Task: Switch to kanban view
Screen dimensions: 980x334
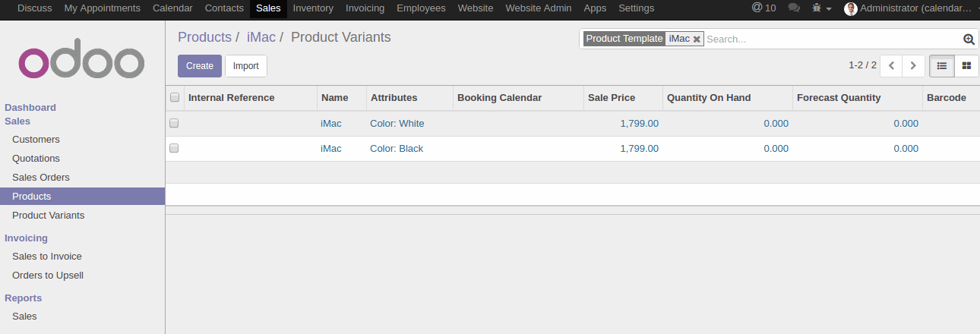Action: pyautogui.click(x=966, y=66)
